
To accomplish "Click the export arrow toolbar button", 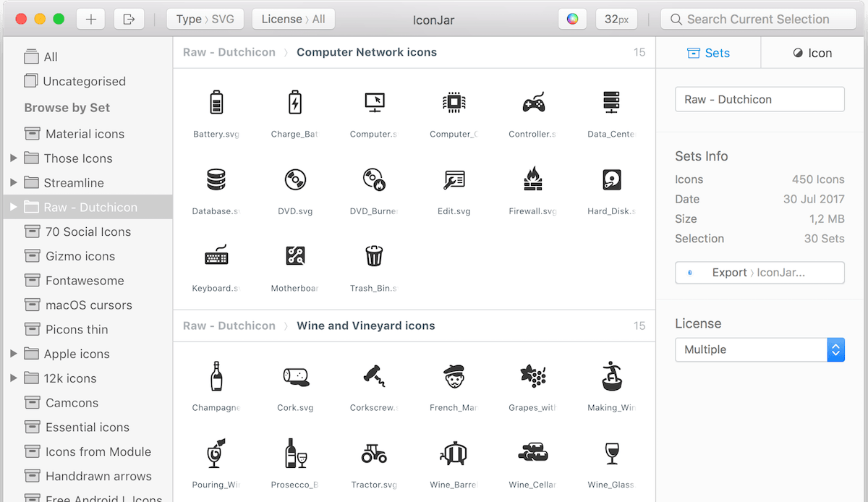I will tap(129, 19).
